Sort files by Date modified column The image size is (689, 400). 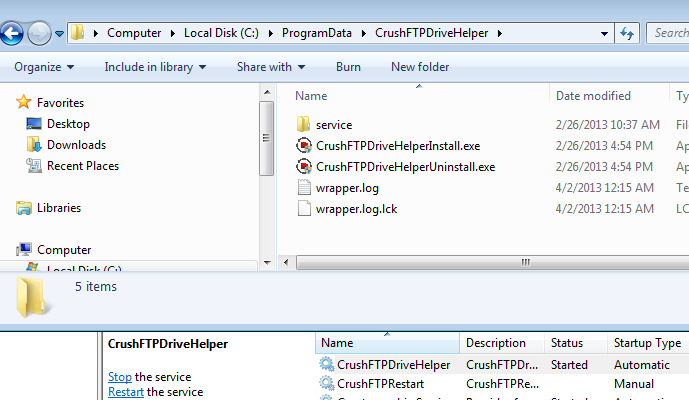tap(593, 96)
